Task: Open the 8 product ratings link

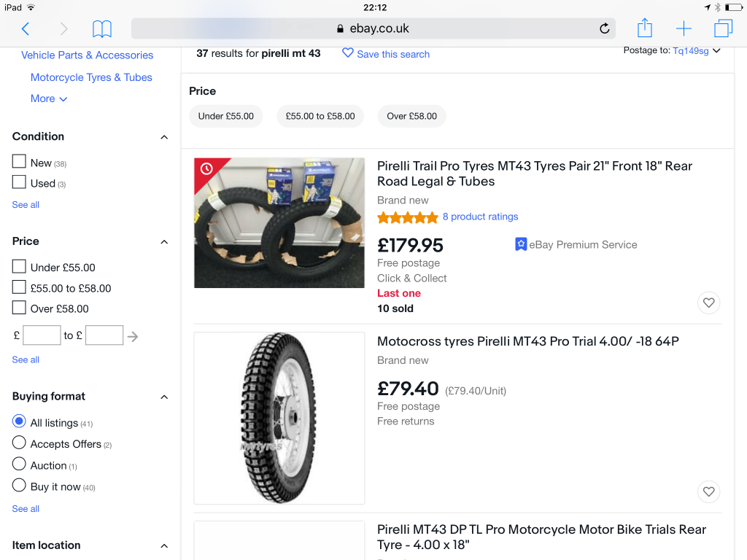Action: (480, 217)
